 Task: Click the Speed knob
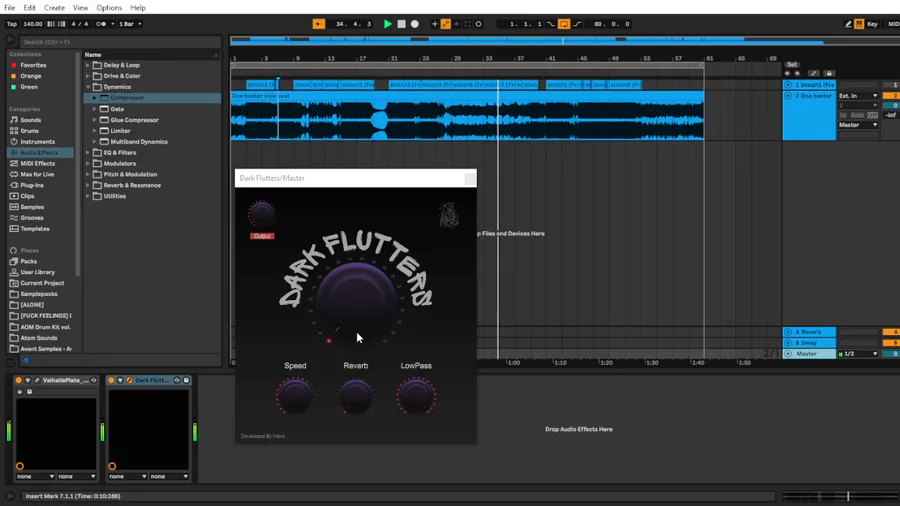pos(295,396)
